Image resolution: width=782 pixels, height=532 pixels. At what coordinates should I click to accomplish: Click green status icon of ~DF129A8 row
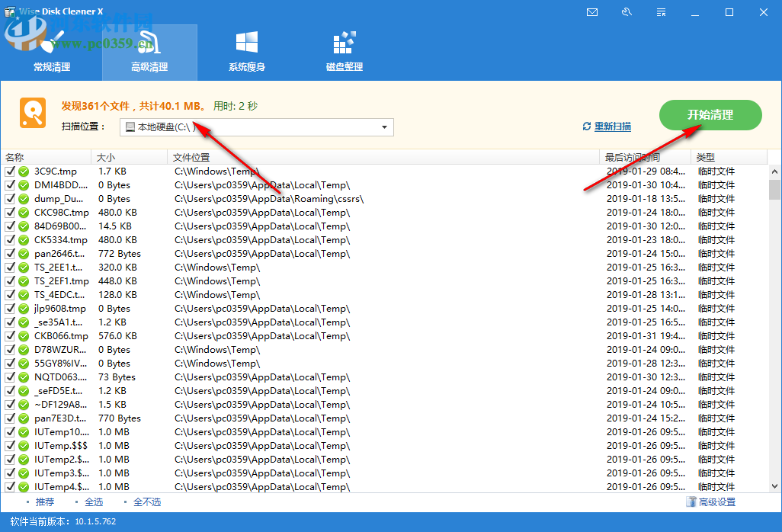pos(24,405)
